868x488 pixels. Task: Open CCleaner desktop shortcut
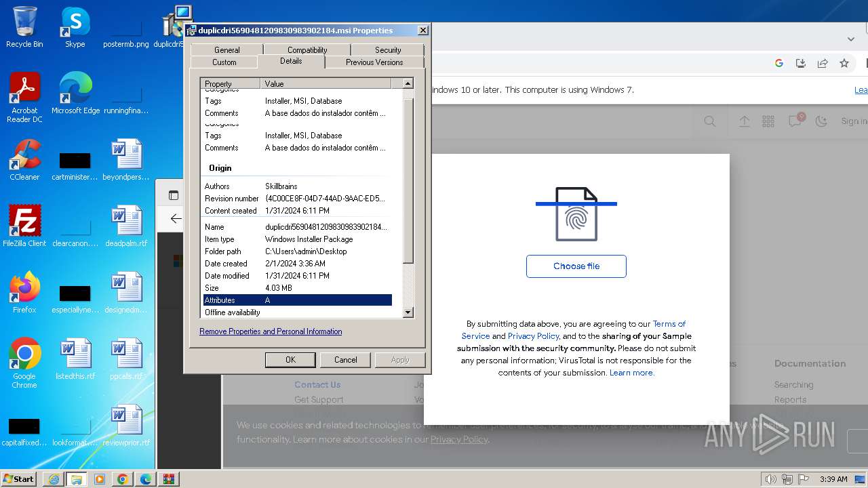click(x=24, y=160)
